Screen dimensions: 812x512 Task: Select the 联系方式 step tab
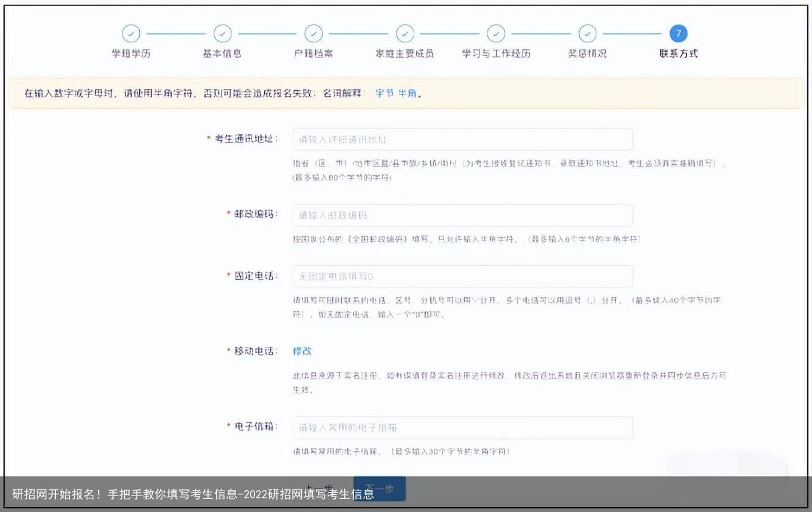(x=678, y=53)
